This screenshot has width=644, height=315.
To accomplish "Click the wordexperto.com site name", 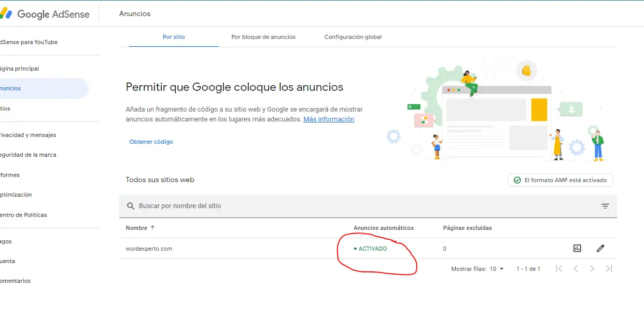I will point(149,249).
